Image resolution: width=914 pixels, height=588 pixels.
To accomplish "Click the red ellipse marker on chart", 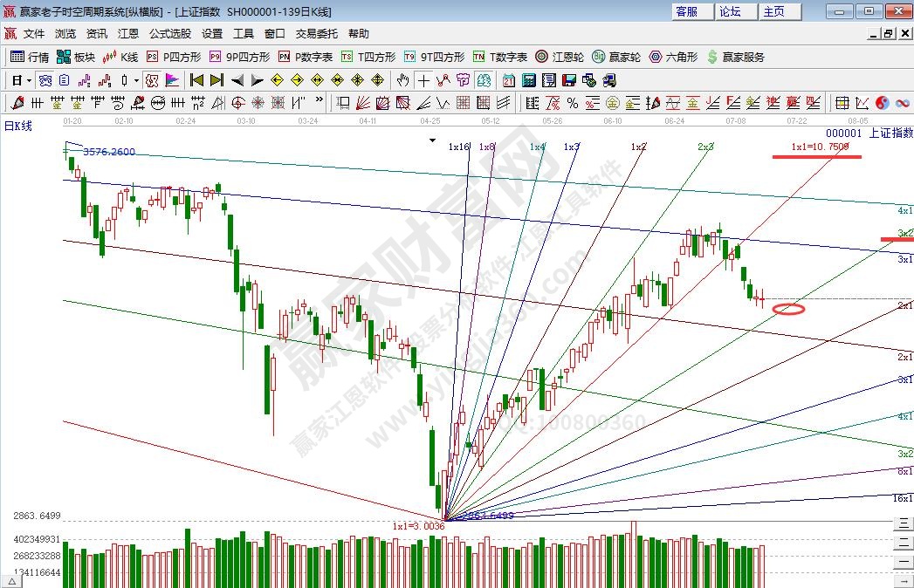I will 788,309.
